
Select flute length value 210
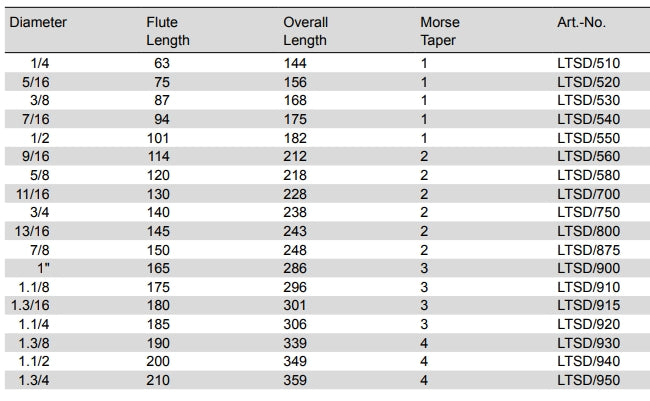[158, 380]
